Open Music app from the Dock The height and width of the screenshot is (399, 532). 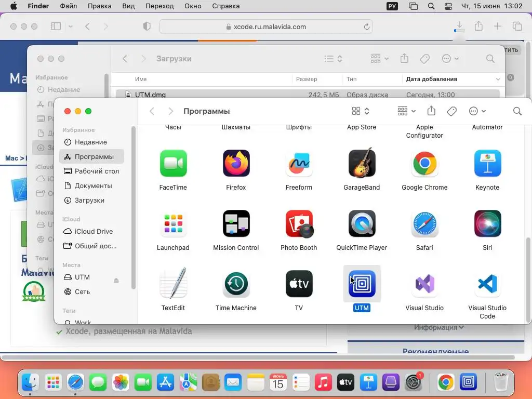pyautogui.click(x=323, y=382)
